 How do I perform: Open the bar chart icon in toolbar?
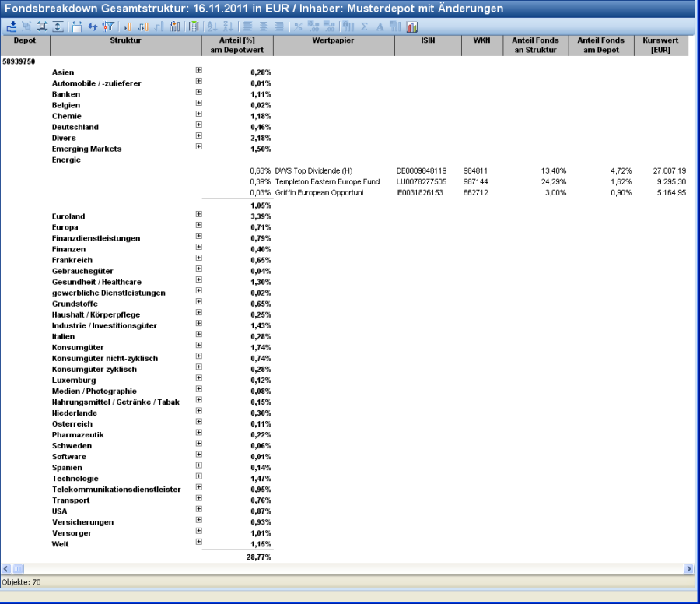pyautogui.click(x=411, y=26)
